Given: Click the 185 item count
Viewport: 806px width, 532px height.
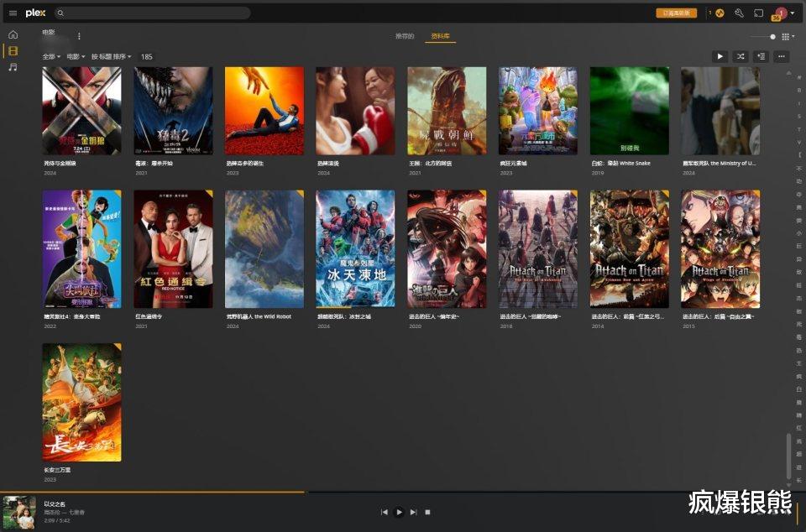Looking at the screenshot, I should click(x=146, y=56).
